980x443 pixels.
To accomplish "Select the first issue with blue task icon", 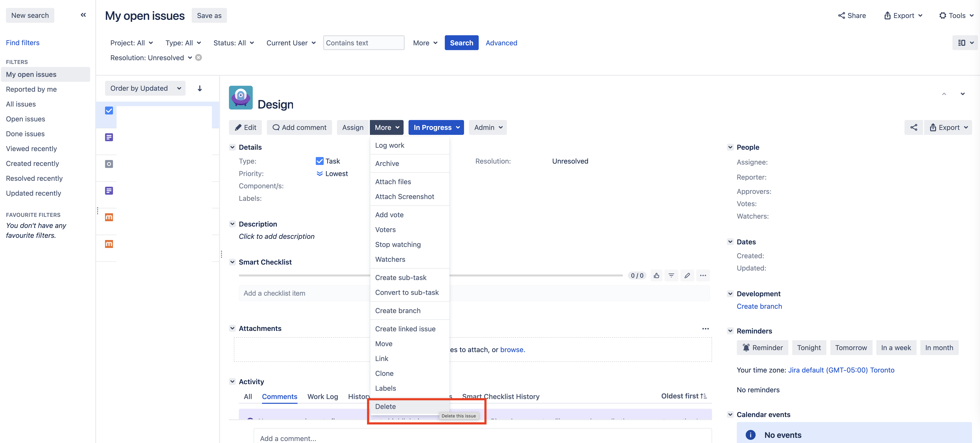I will (x=109, y=111).
